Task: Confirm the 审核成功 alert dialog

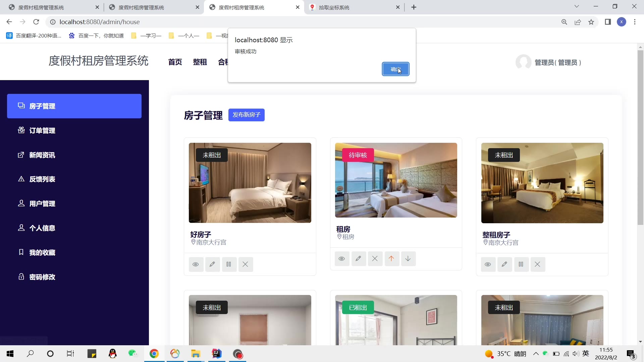Action: point(395,69)
